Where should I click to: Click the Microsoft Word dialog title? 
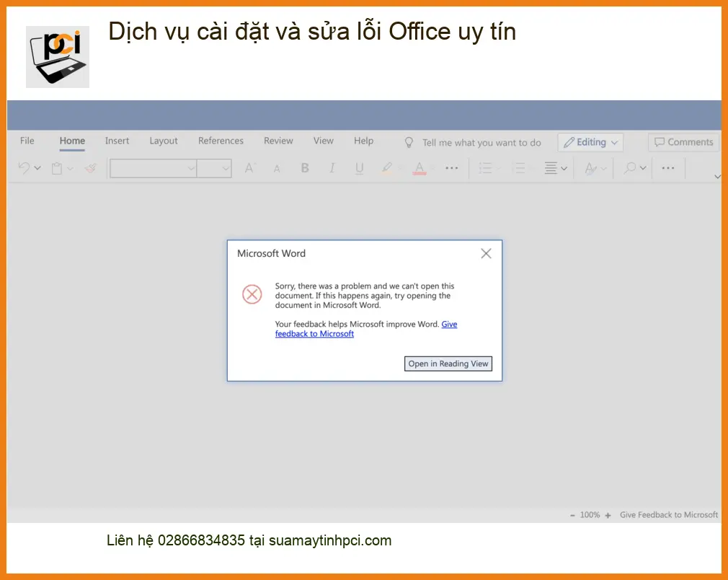point(271,253)
